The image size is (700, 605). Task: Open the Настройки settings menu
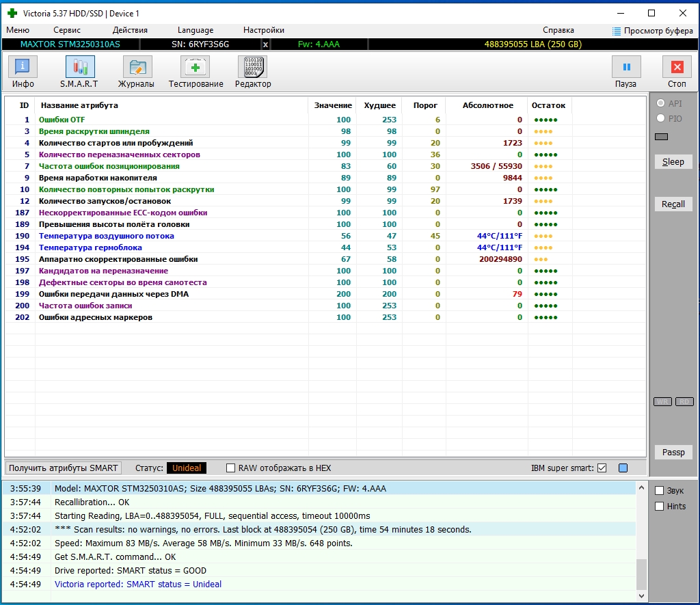point(264,30)
